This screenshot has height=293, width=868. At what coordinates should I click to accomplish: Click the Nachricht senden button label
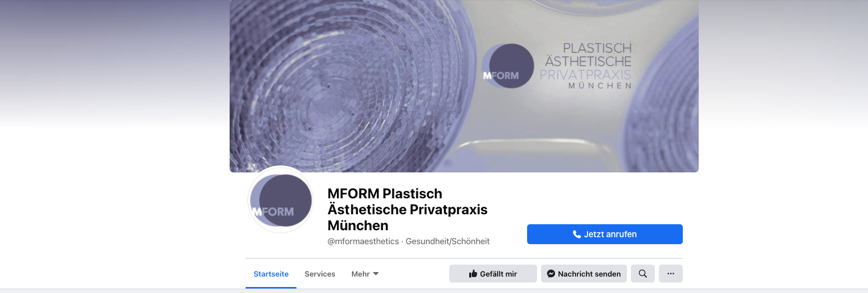589,274
